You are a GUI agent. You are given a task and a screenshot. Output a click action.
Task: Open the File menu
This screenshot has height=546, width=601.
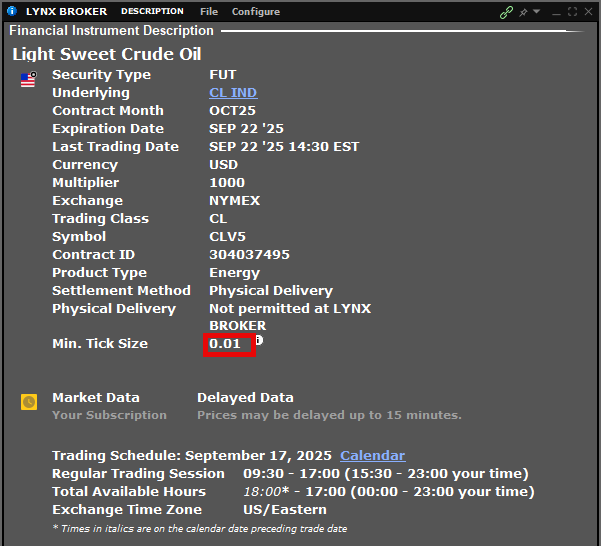pos(209,12)
